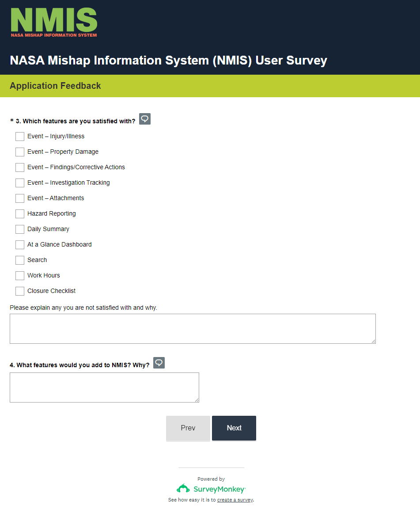Open comment bubble icon for question 3
Viewport: 420px width, 532px height.
(145, 119)
